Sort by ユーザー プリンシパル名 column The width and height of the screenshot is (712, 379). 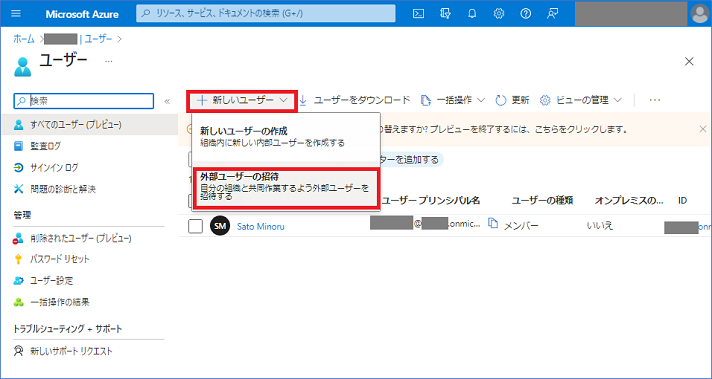pos(430,201)
